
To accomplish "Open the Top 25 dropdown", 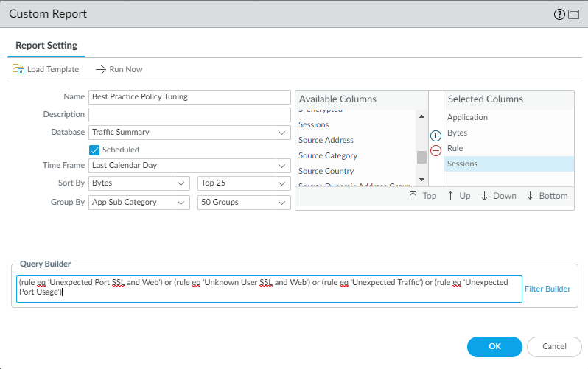I will click(244, 183).
